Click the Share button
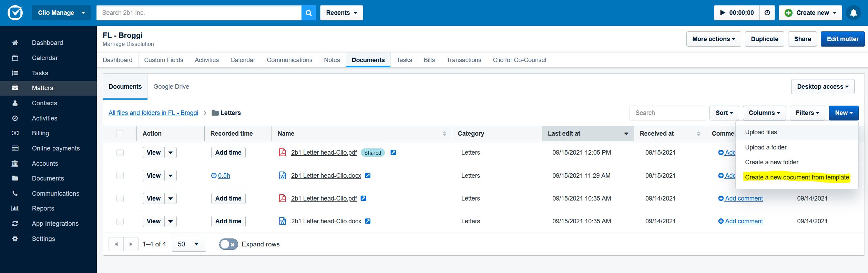 802,39
